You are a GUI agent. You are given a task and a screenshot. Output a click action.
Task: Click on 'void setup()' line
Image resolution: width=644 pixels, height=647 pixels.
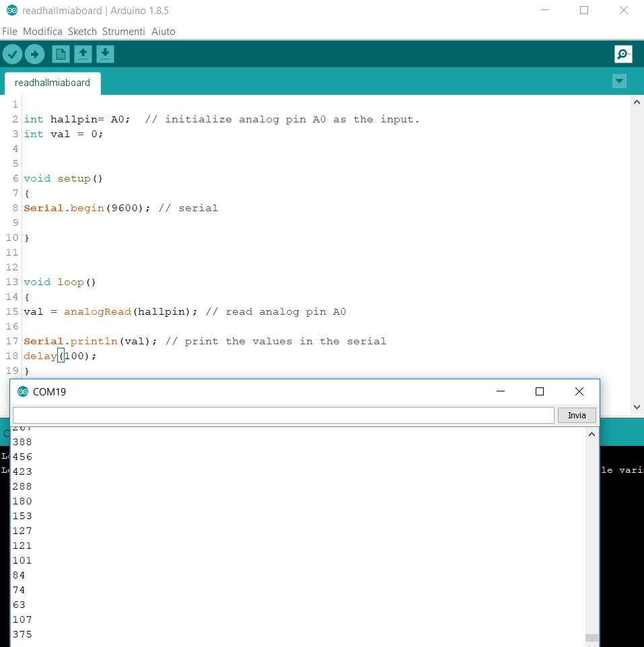63,179
